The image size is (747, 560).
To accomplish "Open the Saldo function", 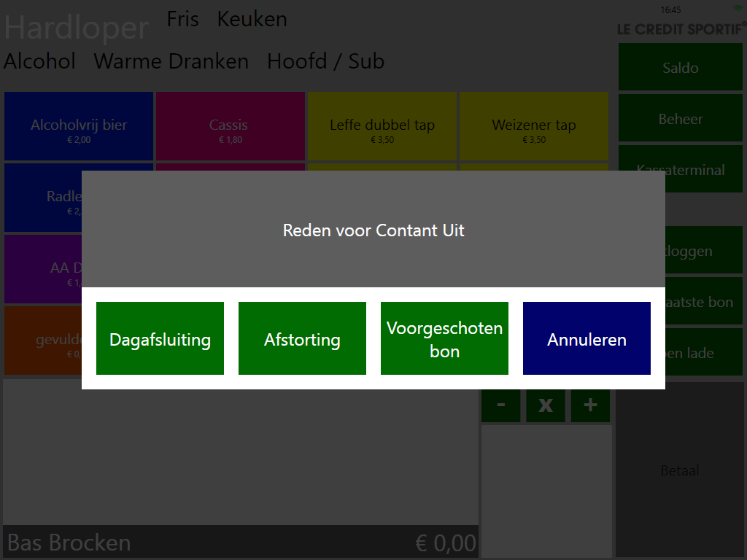I will pyautogui.click(x=681, y=67).
